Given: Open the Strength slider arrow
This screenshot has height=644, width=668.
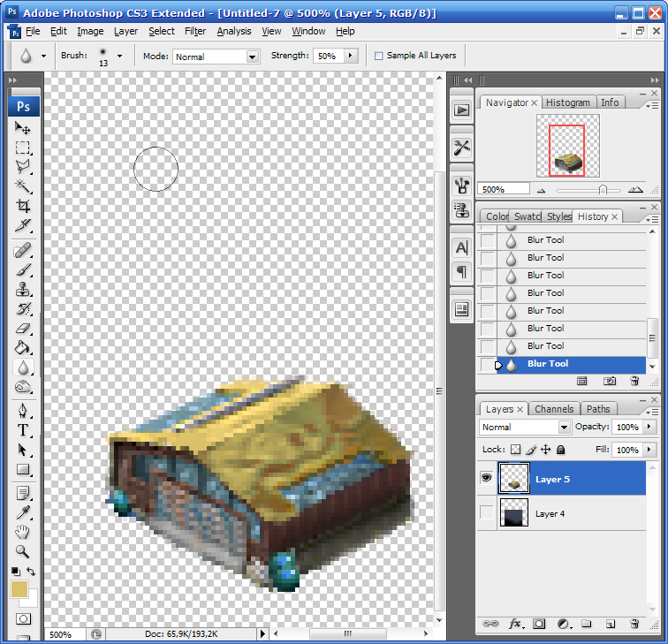Looking at the screenshot, I should point(350,56).
